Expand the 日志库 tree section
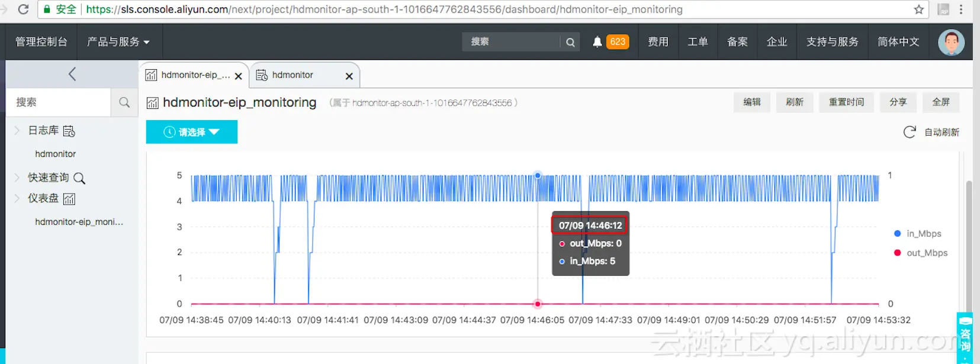This screenshot has width=980, height=364. coord(17,130)
